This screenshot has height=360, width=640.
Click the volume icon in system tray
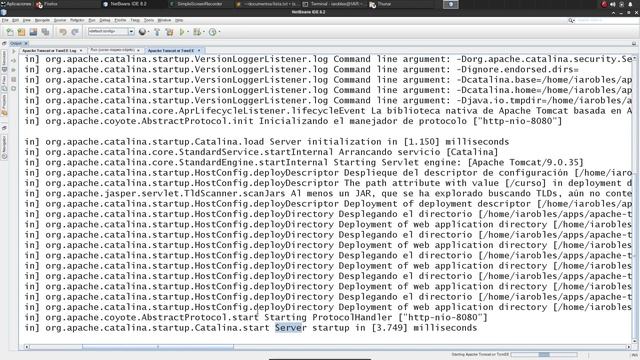[613, 4]
